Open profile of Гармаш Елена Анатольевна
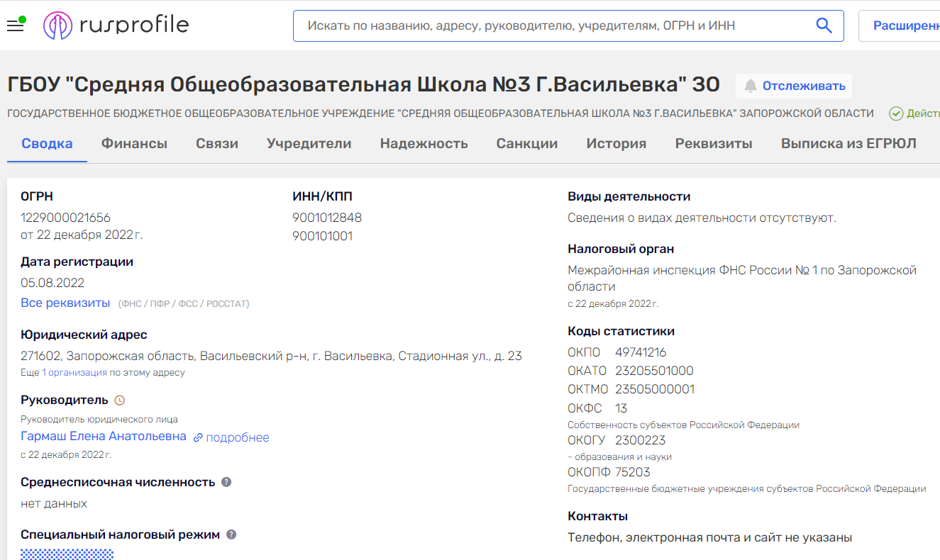 (x=103, y=437)
